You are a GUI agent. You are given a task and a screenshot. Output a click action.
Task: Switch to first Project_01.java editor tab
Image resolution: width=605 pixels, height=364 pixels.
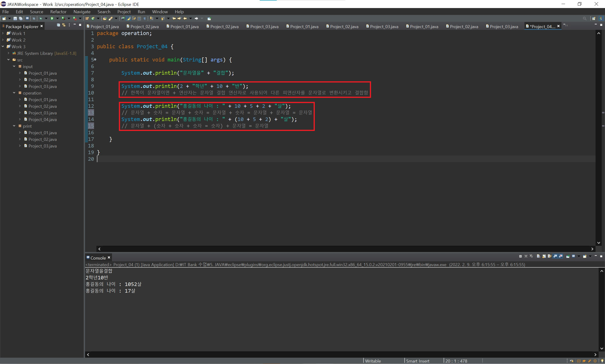click(104, 26)
